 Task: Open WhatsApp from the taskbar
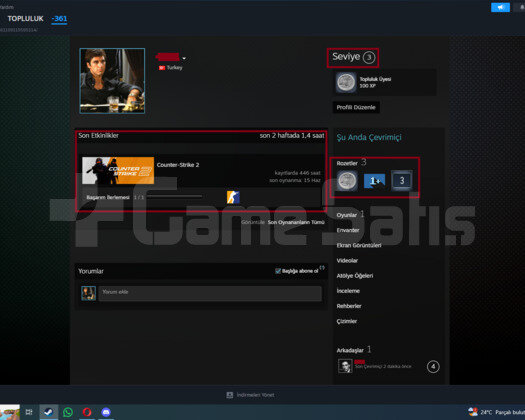click(x=68, y=412)
